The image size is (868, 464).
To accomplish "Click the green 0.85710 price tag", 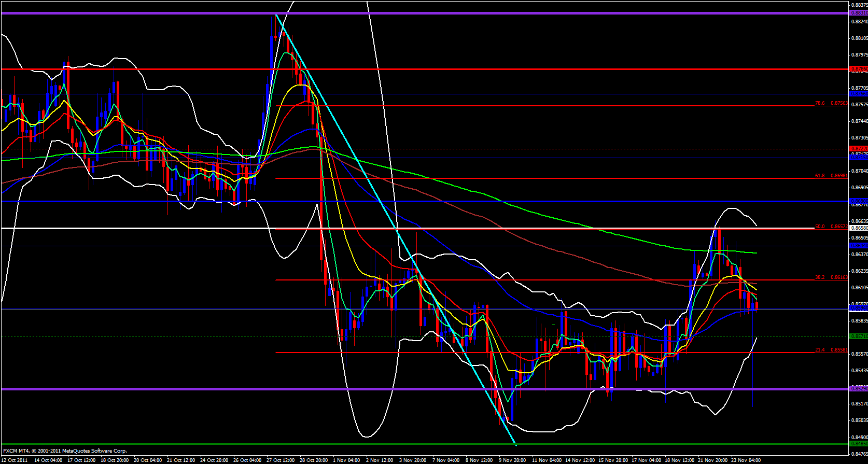I will click(x=858, y=336).
